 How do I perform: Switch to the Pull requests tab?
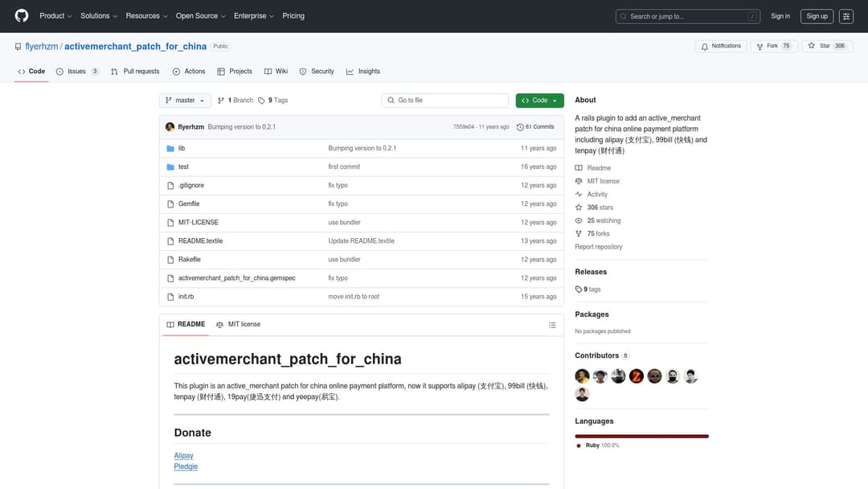click(x=135, y=72)
